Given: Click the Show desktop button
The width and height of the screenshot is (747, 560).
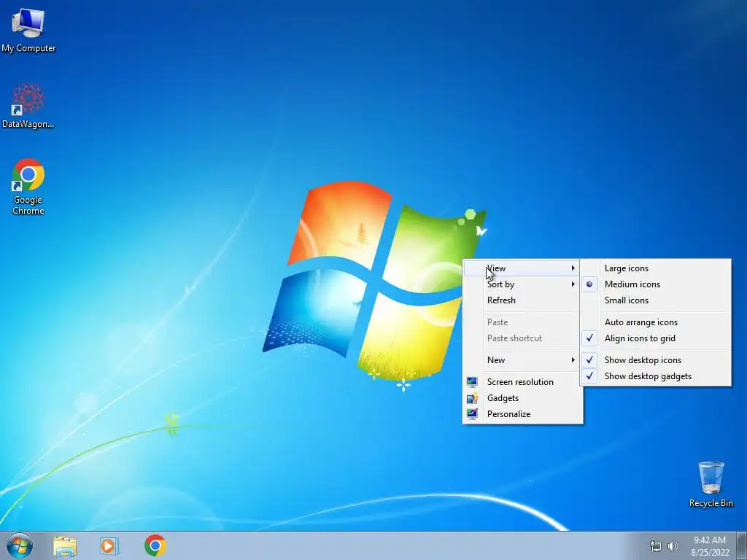Looking at the screenshot, I should 742,545.
